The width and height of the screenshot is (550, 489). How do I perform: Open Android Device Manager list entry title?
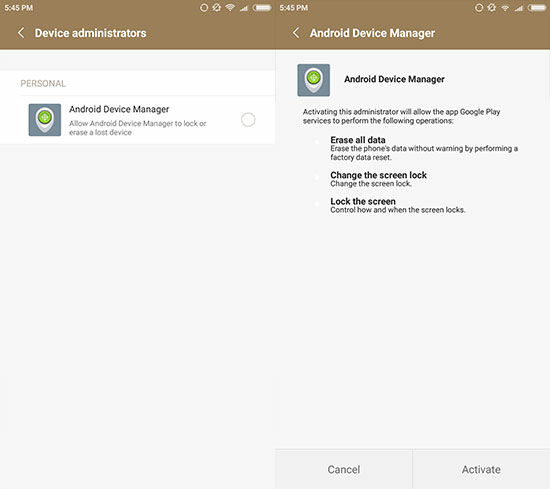tap(119, 109)
